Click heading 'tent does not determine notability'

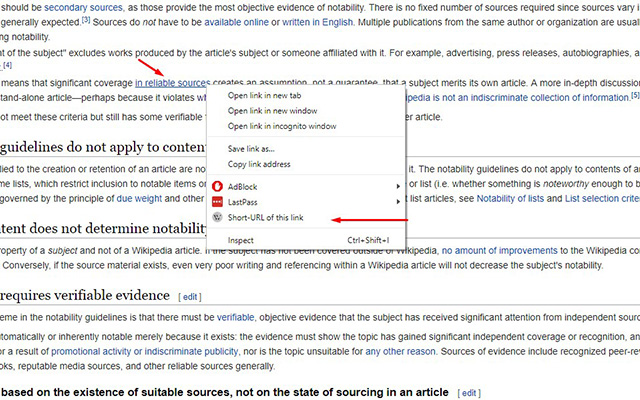click(104, 229)
